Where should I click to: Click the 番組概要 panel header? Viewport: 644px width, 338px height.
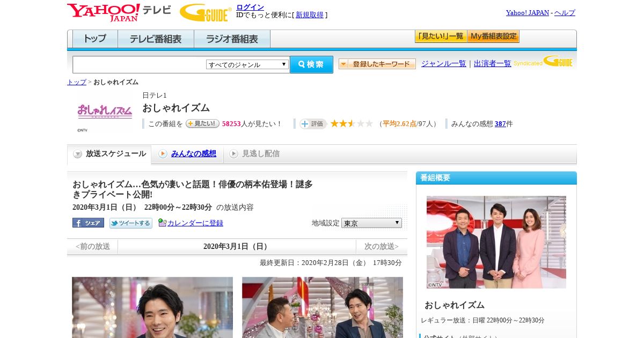pyautogui.click(x=496, y=178)
